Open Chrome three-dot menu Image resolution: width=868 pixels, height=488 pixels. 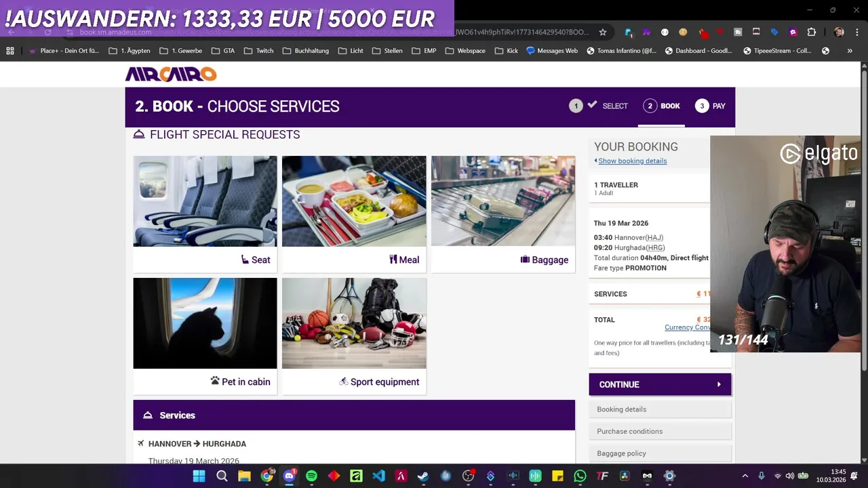[857, 32]
